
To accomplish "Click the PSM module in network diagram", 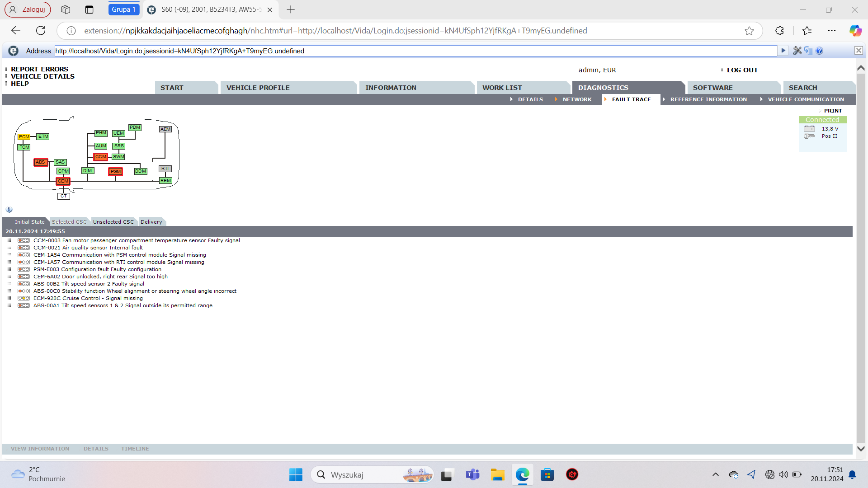I will pos(116,172).
